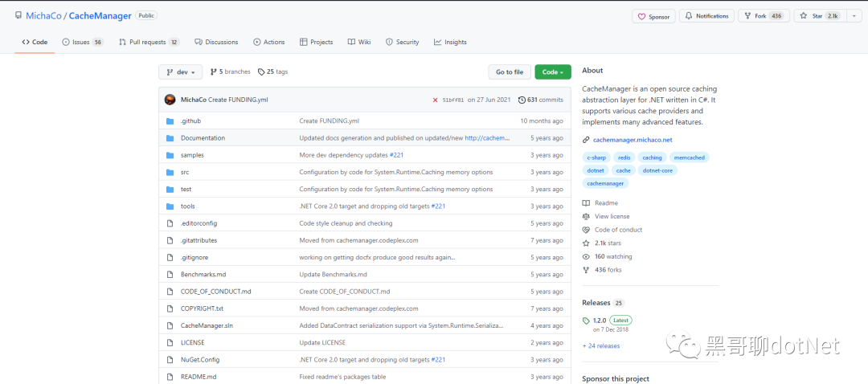Expand the green Code dropdown button
This screenshot has height=384, width=868.
coord(553,72)
